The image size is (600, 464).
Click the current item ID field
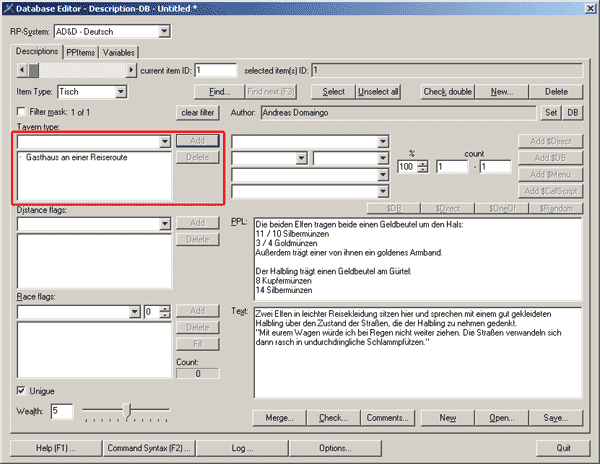(x=215, y=70)
